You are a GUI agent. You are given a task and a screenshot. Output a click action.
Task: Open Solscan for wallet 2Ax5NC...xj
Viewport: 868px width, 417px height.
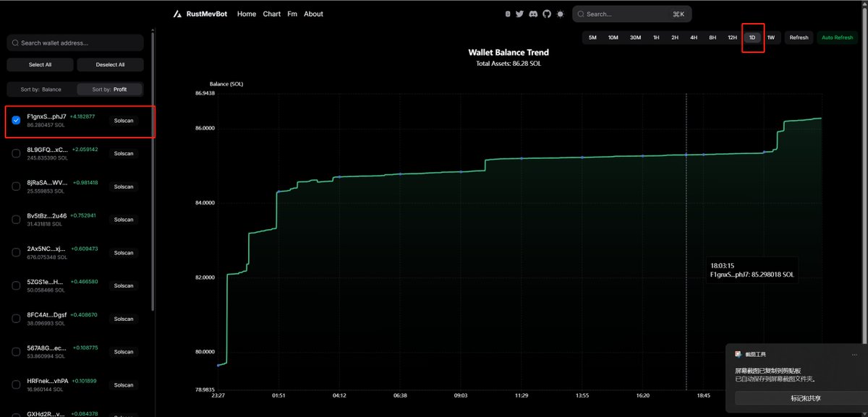(x=124, y=253)
